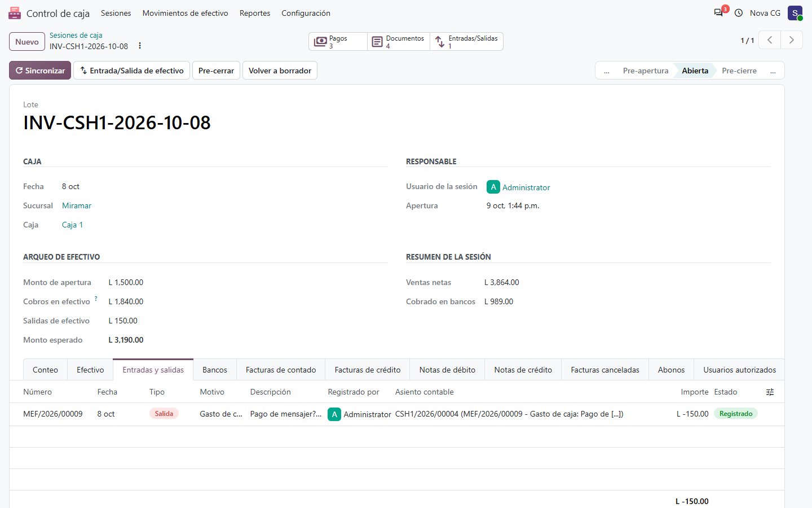
Task: Switch to the Usuarios autorizados tab
Action: pos(739,370)
